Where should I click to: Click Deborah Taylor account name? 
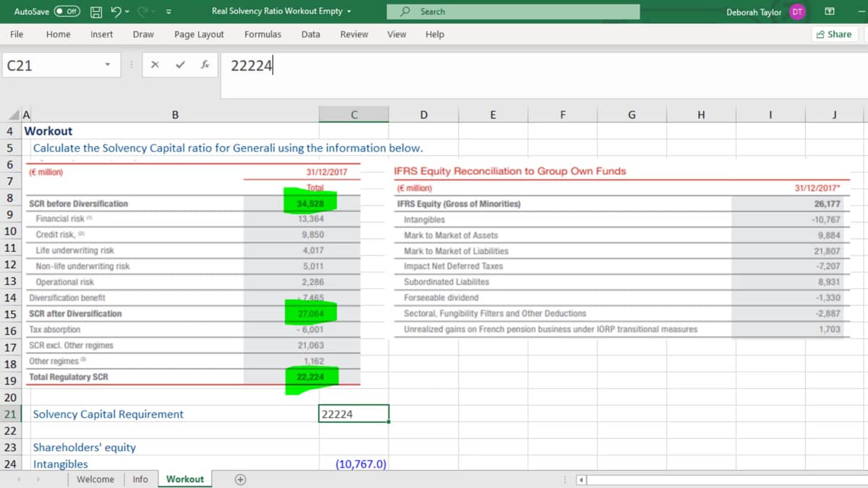(754, 12)
